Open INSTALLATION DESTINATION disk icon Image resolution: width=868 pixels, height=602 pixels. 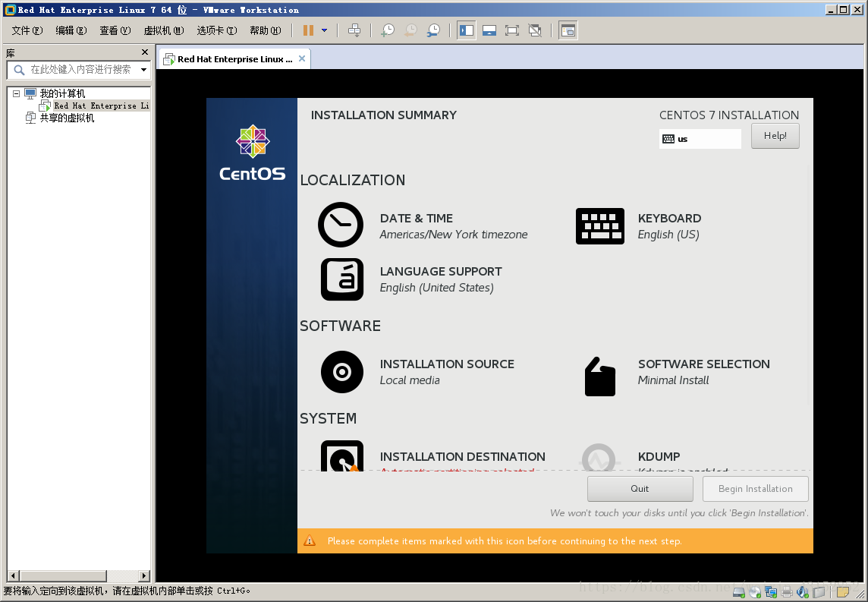[342, 455]
